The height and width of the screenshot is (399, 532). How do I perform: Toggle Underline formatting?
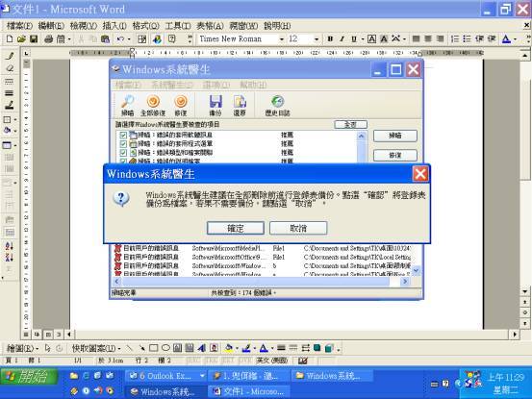click(x=354, y=39)
